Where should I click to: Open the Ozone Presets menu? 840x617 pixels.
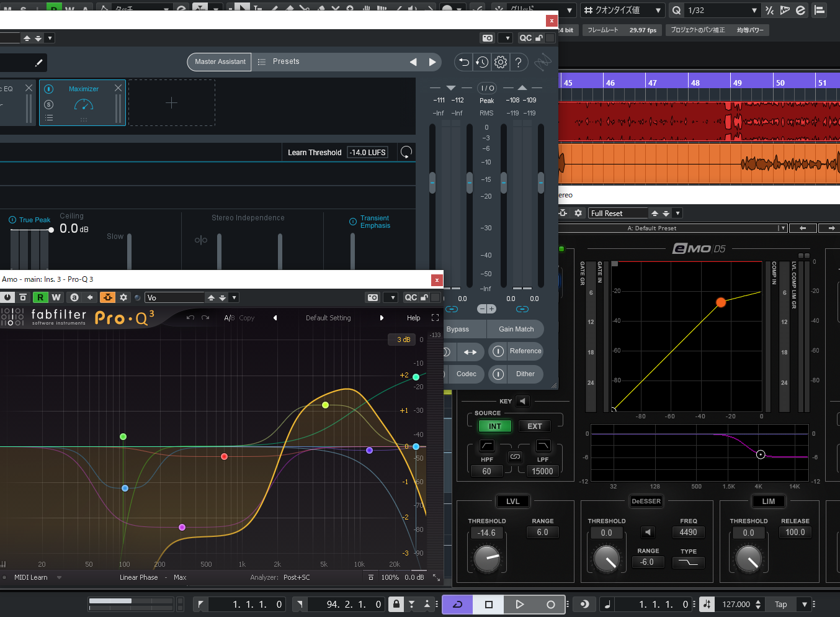click(285, 62)
